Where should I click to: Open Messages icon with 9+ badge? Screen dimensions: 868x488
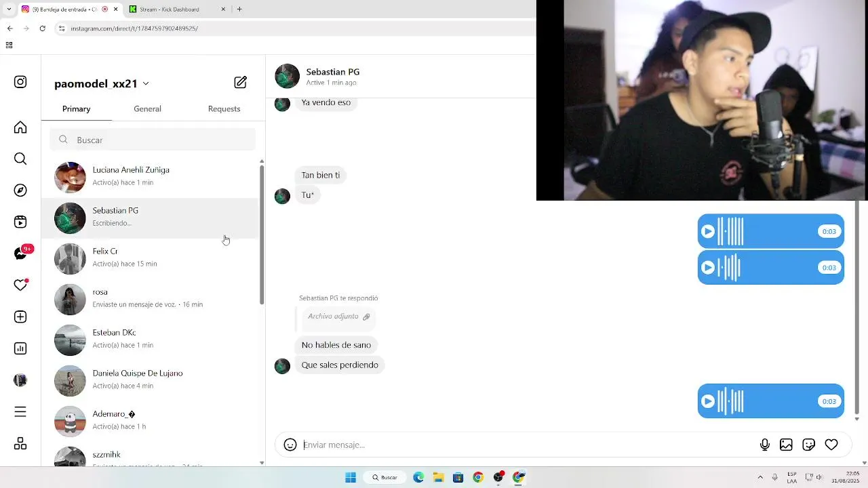(x=22, y=253)
